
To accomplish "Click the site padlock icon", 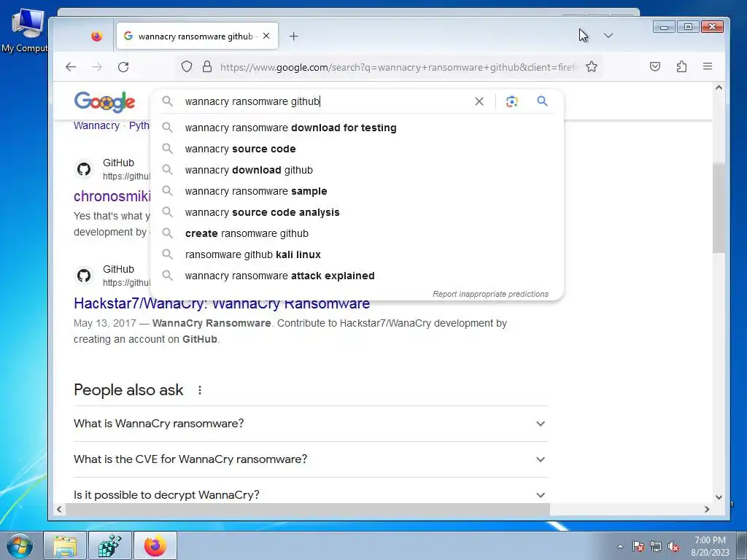I will [206, 66].
